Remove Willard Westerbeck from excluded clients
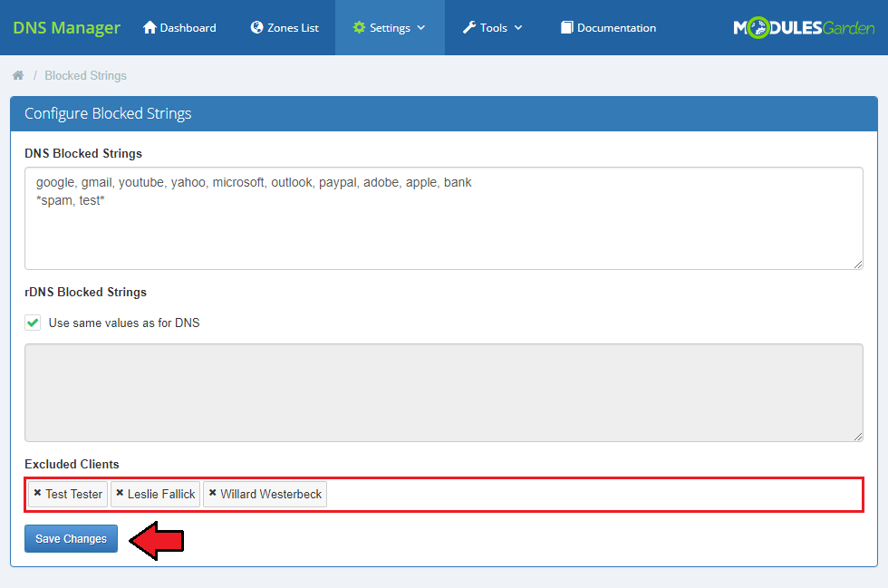 (212, 493)
